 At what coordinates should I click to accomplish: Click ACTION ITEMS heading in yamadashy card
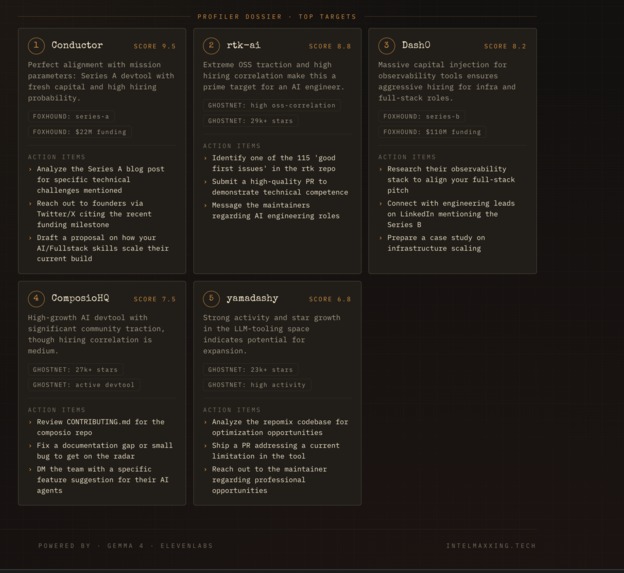[x=232, y=410]
